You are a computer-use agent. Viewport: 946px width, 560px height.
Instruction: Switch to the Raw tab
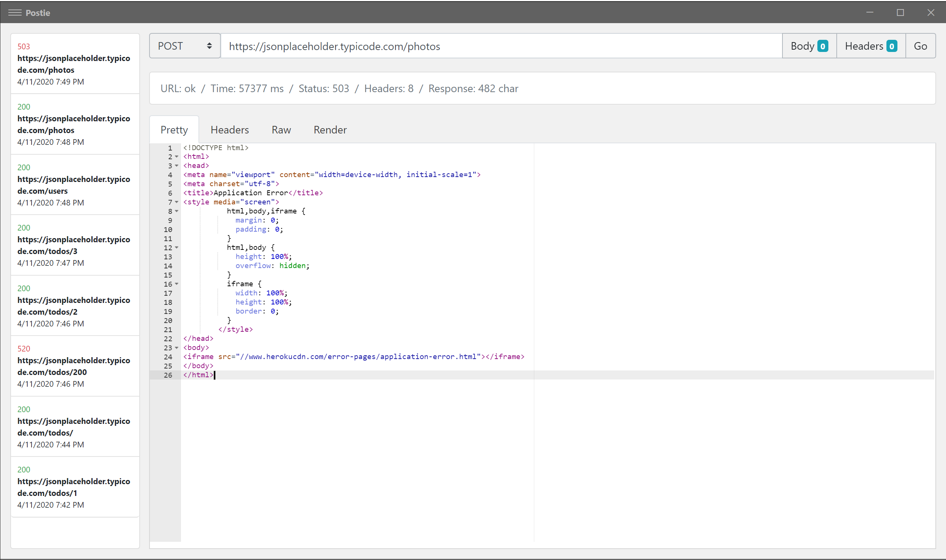point(281,130)
